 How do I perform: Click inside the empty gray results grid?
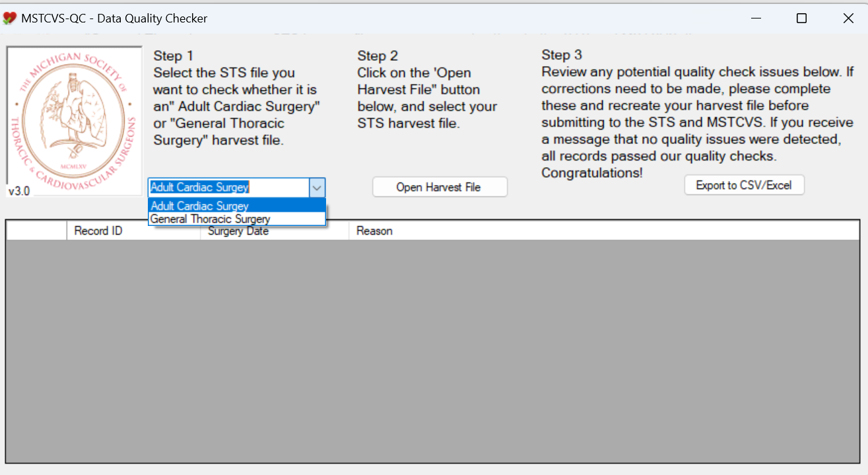432,350
